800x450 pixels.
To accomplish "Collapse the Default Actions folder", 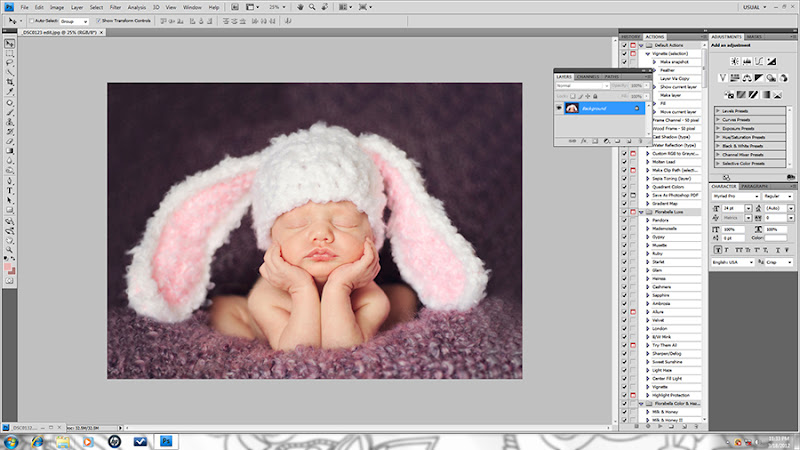I will [x=640, y=46].
